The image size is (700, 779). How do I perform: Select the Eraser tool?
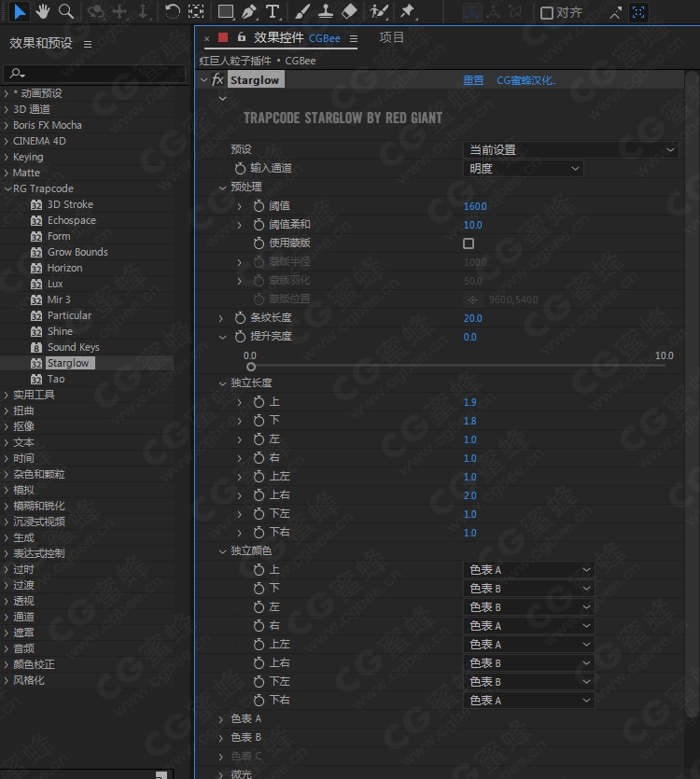tap(349, 11)
